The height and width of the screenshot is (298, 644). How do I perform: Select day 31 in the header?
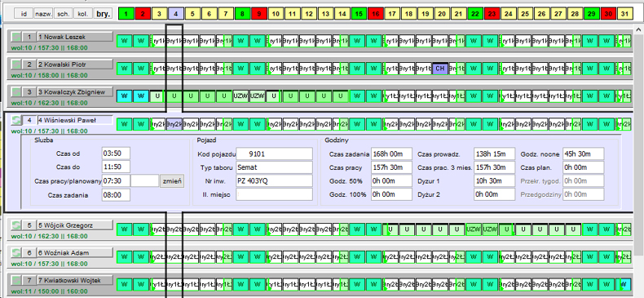point(624,14)
